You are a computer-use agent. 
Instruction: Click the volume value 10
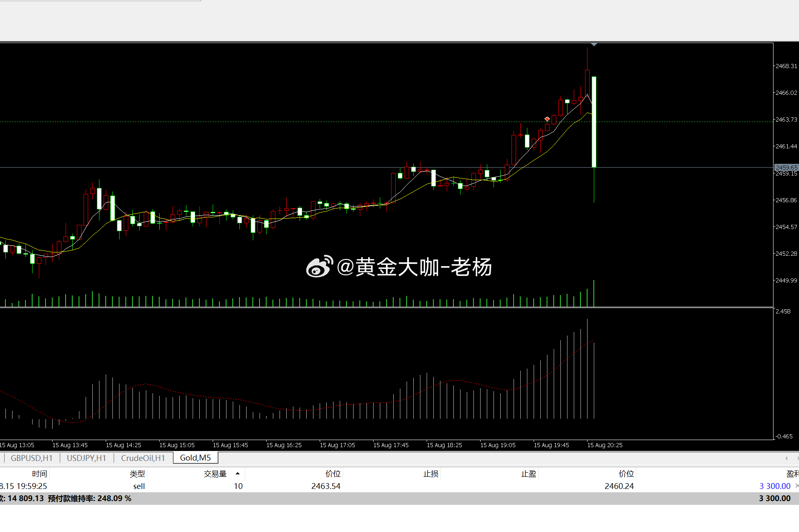coord(238,486)
